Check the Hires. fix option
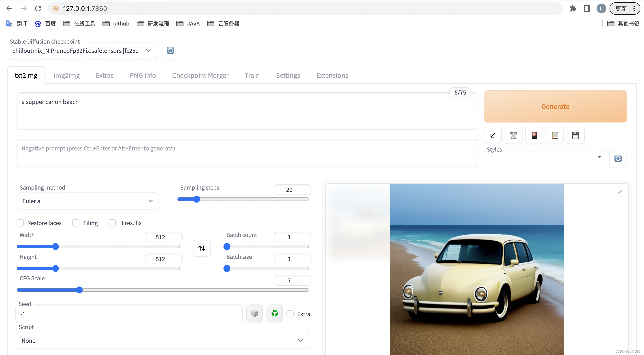The image size is (644, 355). click(112, 223)
